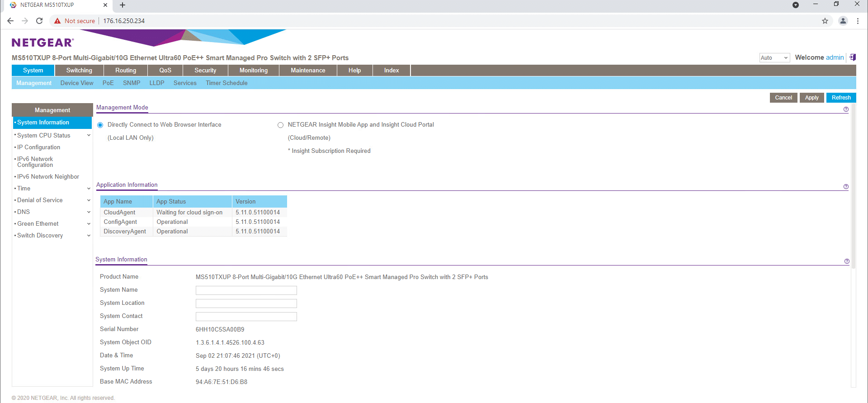This screenshot has height=403, width=868.
Task: Click the logout icon next to admin
Action: click(853, 57)
